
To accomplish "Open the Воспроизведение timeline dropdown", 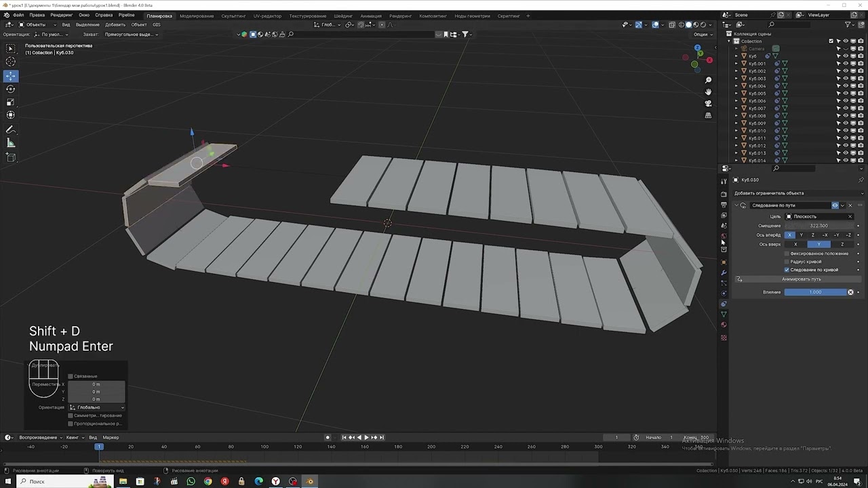I will [x=41, y=437].
